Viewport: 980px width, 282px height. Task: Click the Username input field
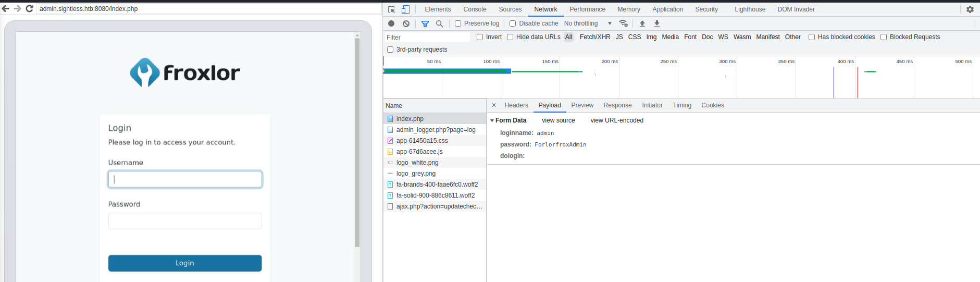tap(185, 179)
